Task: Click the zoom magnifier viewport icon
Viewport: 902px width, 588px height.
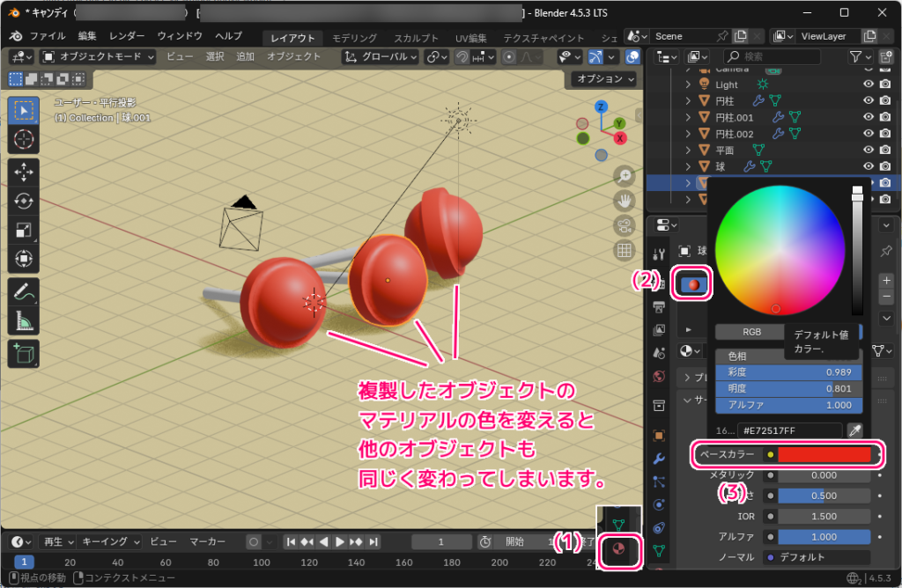Action: click(625, 175)
